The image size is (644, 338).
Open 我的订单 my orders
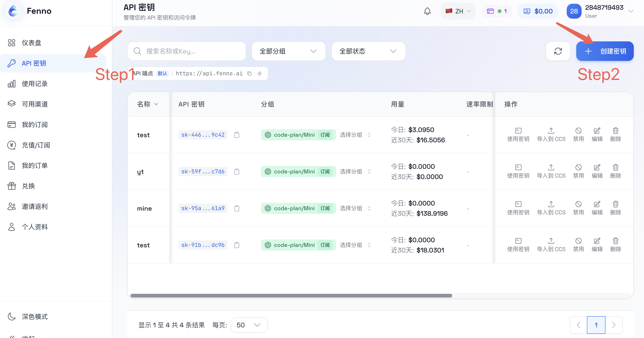53,166
